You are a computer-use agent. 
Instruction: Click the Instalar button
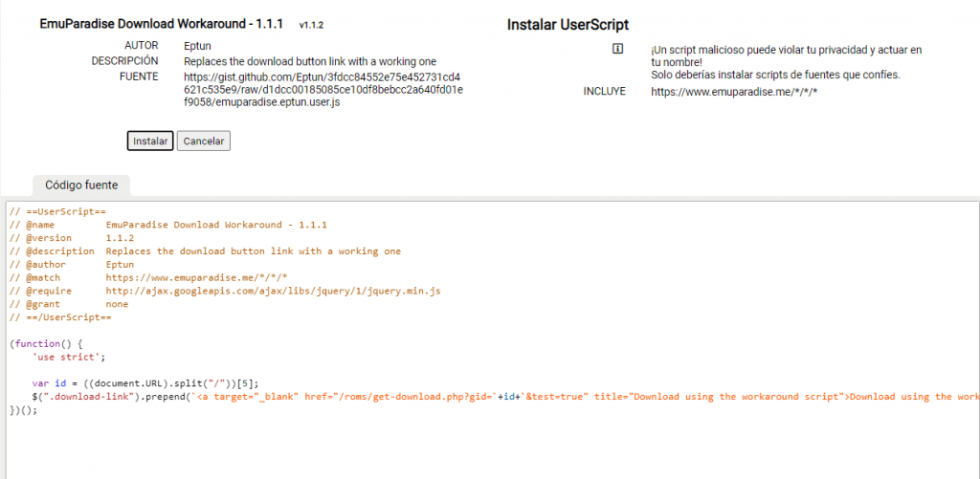click(150, 141)
